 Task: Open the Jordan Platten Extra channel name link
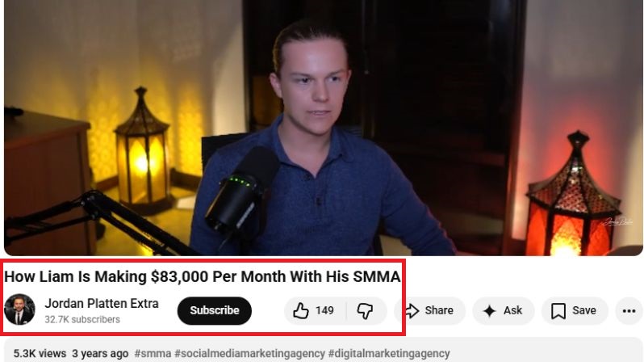point(102,304)
